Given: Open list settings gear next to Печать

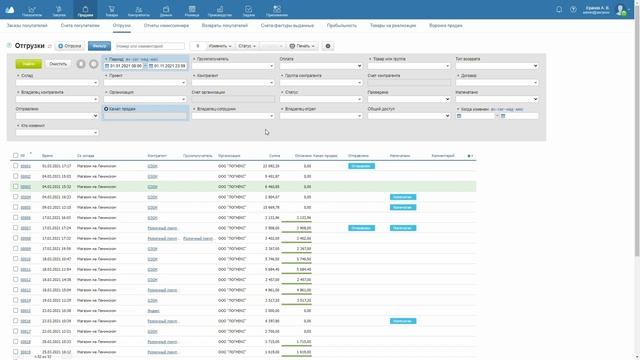Looking at the screenshot, I should point(328,46).
